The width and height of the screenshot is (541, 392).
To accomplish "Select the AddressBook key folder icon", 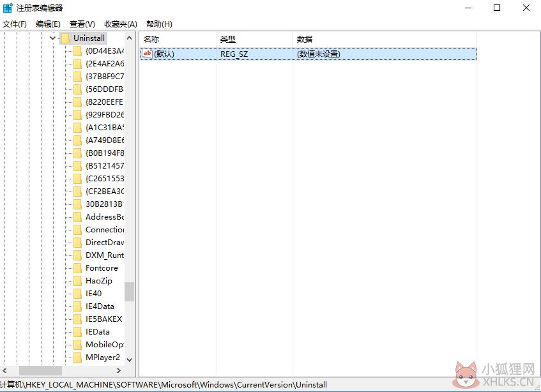I will pyautogui.click(x=78, y=217).
